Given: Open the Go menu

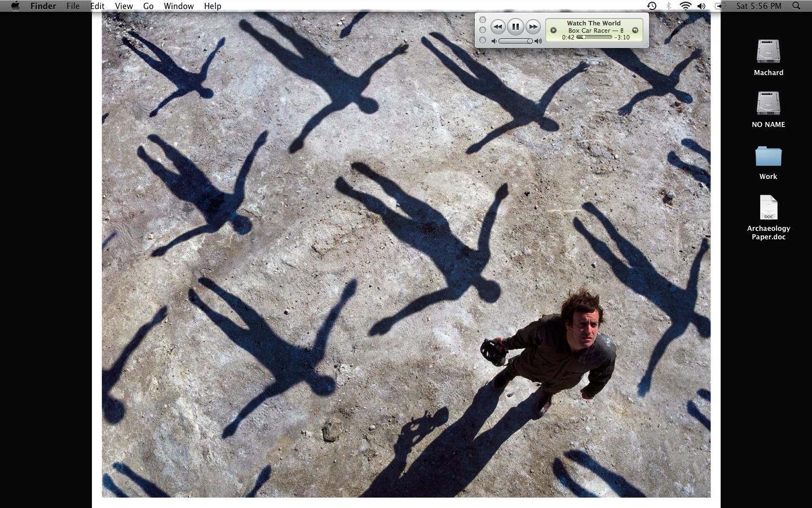Looking at the screenshot, I should pyautogui.click(x=148, y=6).
